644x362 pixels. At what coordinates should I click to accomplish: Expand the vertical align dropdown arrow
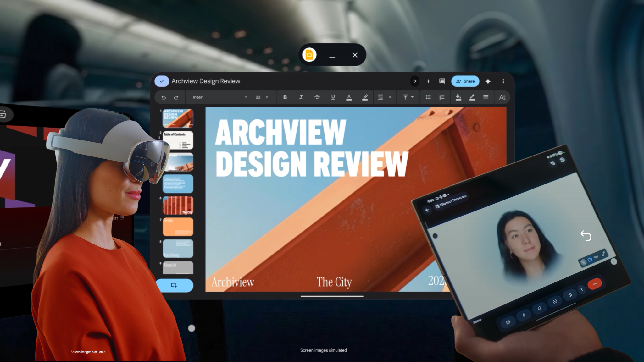412,97
